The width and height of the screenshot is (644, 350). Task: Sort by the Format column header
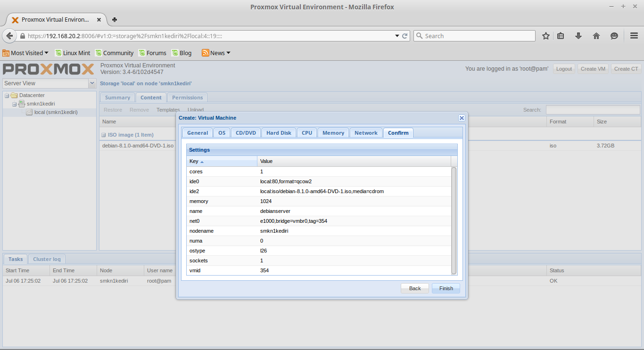(x=570, y=122)
